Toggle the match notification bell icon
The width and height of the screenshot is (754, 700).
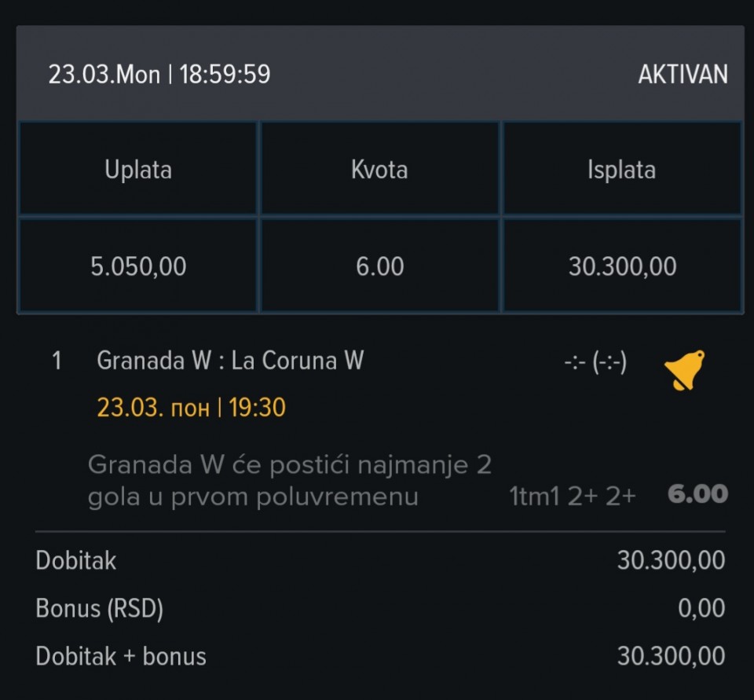click(683, 370)
